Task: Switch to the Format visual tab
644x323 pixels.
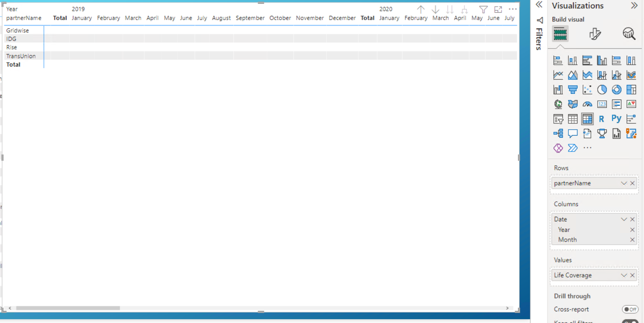Action: pyautogui.click(x=595, y=34)
